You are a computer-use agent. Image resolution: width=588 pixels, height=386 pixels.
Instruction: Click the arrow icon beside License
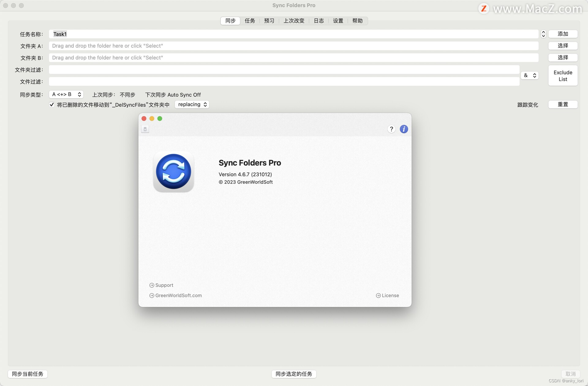pos(378,296)
